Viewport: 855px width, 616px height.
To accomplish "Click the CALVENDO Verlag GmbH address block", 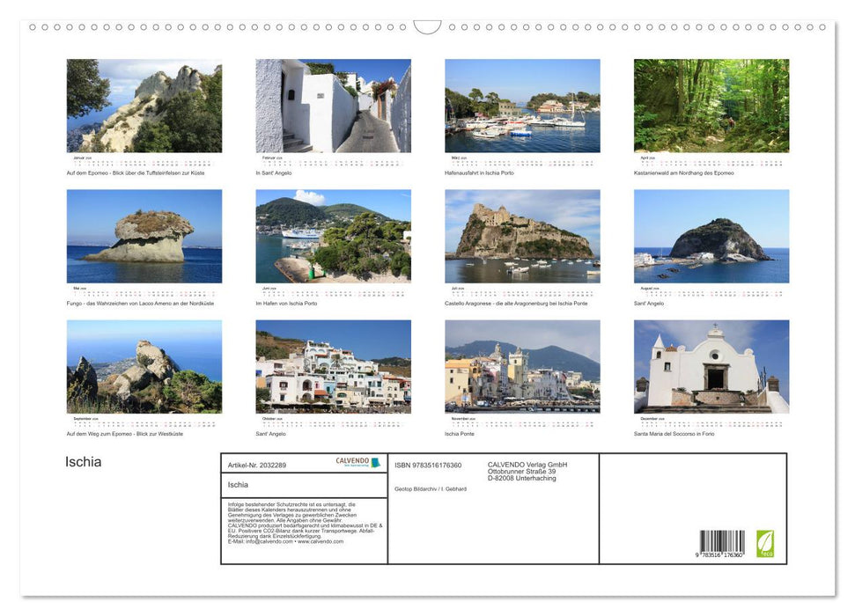I will [x=527, y=470].
